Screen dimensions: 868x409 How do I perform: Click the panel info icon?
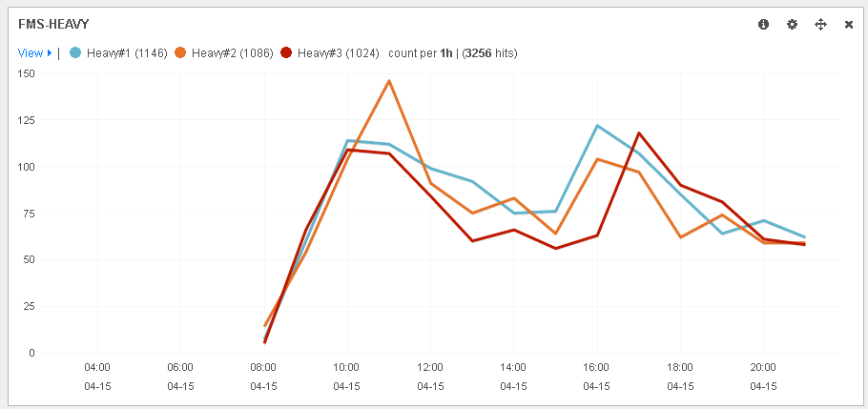(763, 24)
